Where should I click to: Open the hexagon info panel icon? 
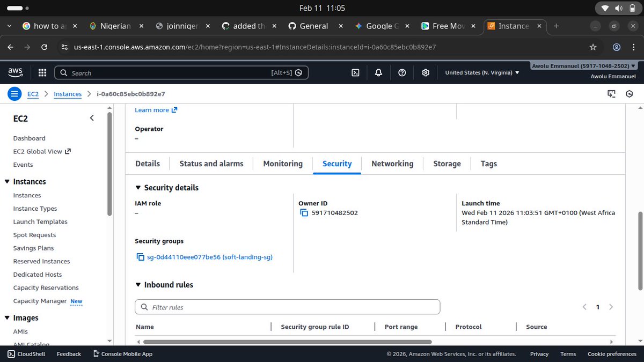click(x=630, y=94)
